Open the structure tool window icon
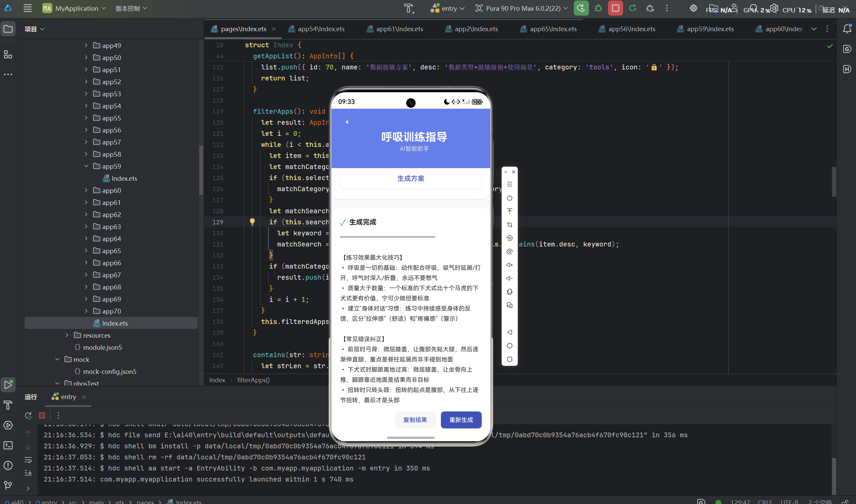 8,54
